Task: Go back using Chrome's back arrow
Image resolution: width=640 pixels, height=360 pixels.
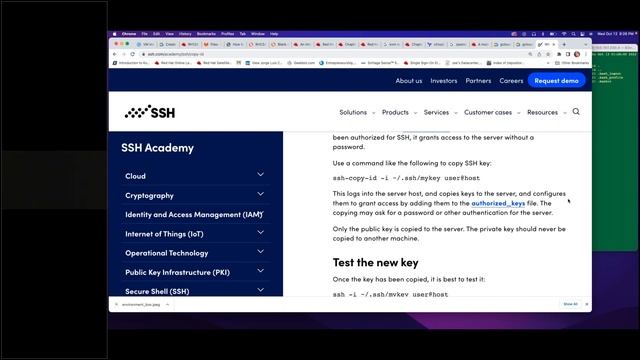Action: point(115,54)
